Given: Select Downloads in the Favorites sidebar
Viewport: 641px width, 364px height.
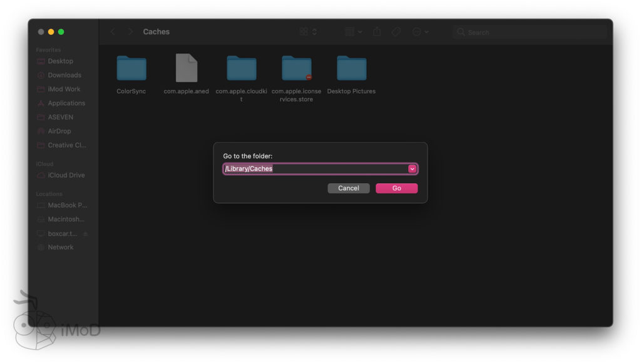Looking at the screenshot, I should point(64,75).
